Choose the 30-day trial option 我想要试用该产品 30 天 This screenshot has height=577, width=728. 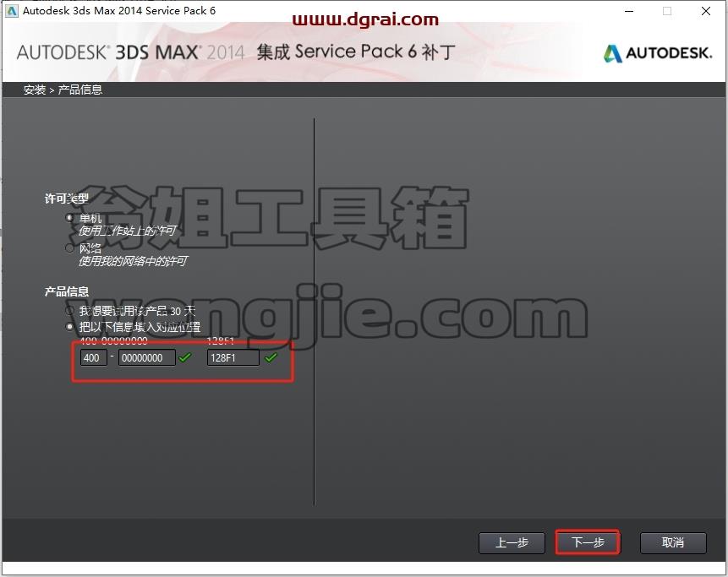(69, 310)
